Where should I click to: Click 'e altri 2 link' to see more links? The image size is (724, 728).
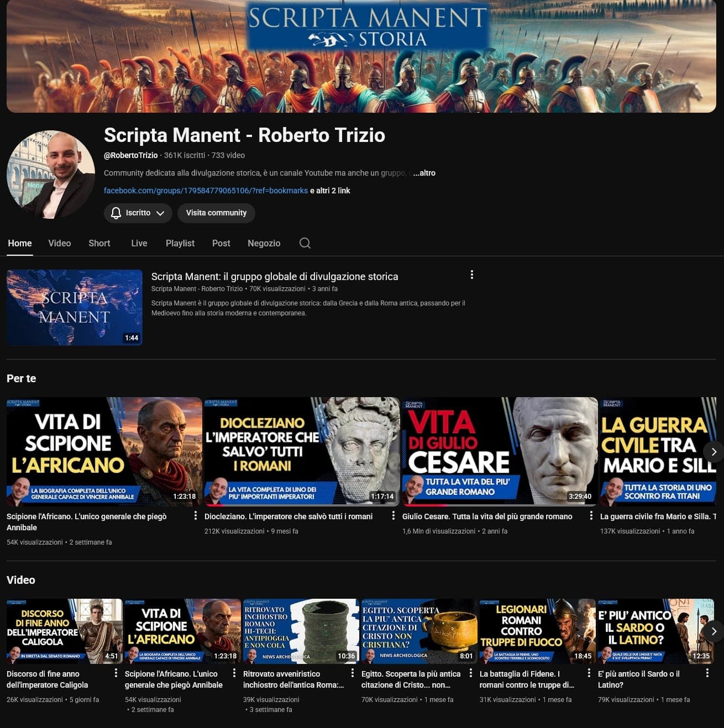[330, 190]
